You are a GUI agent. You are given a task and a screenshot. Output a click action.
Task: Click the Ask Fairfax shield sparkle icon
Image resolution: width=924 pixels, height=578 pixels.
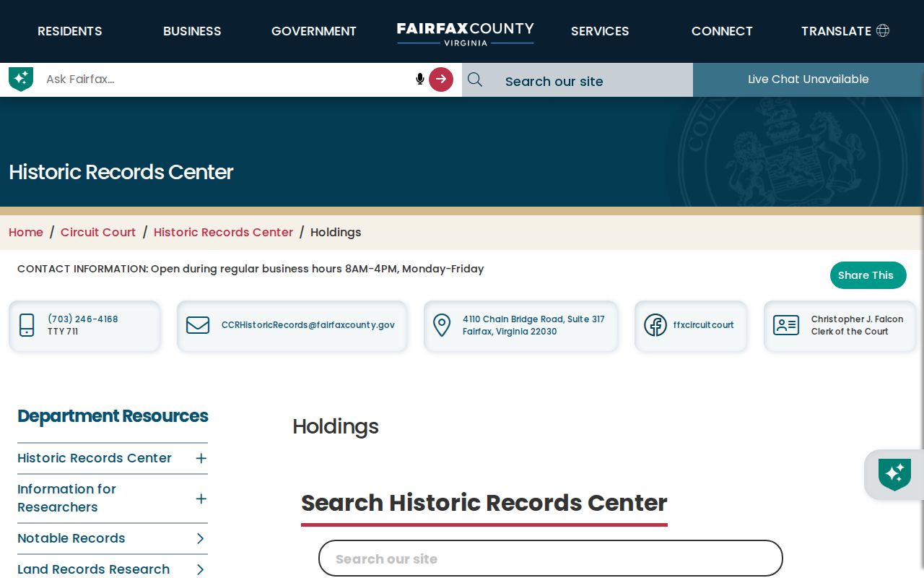[x=21, y=79]
